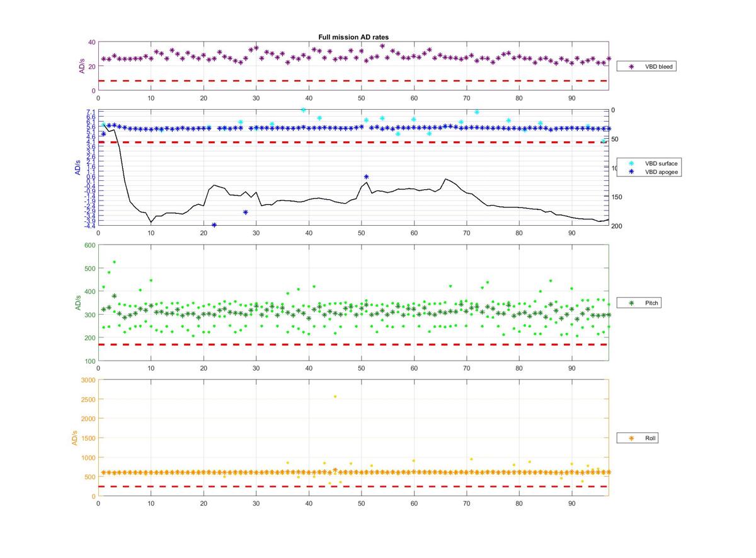
Task: Click the green 'AD/s' y-axis label of Pitch plot
Action: click(77, 303)
